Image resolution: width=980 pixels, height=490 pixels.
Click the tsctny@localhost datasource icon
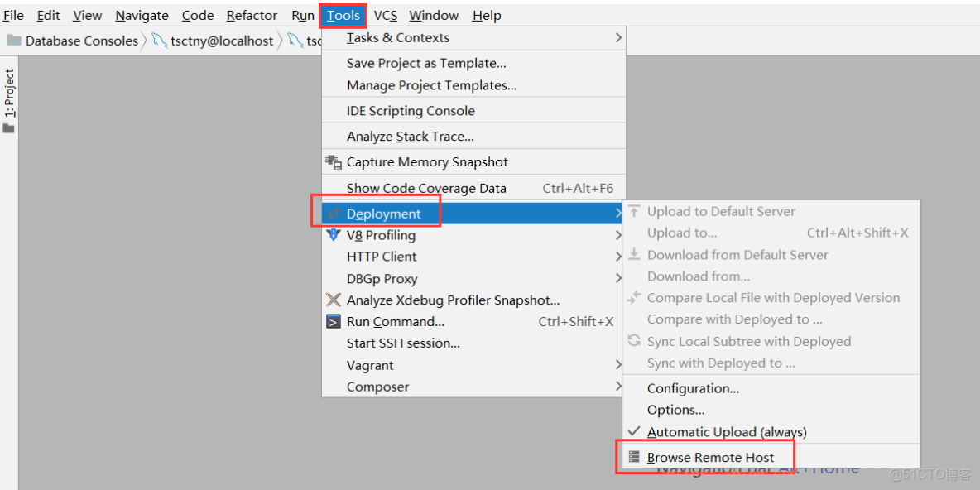coord(159,41)
